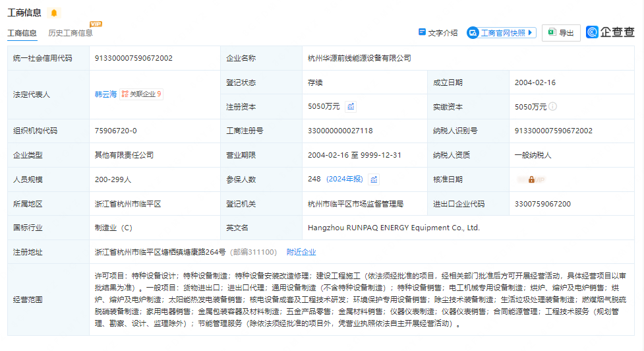644x351 pixels.
Task: Click the 企查查 logo
Action: (x=610, y=32)
